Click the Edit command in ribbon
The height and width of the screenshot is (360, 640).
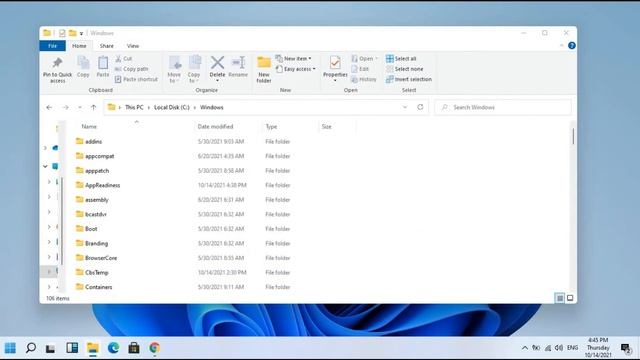360,69
